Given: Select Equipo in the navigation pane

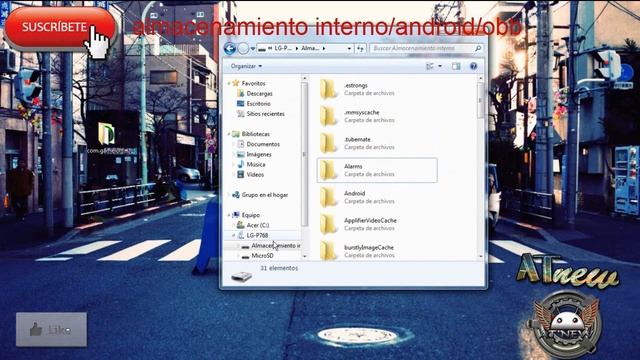Looking at the screenshot, I should pyautogui.click(x=251, y=215).
